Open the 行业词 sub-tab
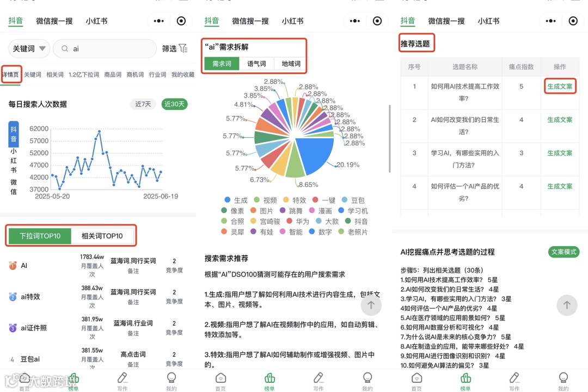 click(x=157, y=75)
